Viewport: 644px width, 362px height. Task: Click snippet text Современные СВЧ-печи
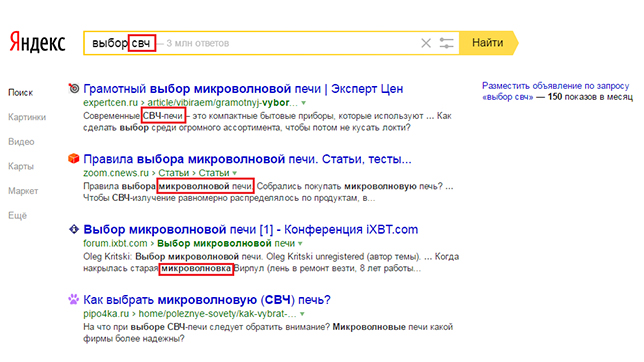pyautogui.click(x=133, y=116)
